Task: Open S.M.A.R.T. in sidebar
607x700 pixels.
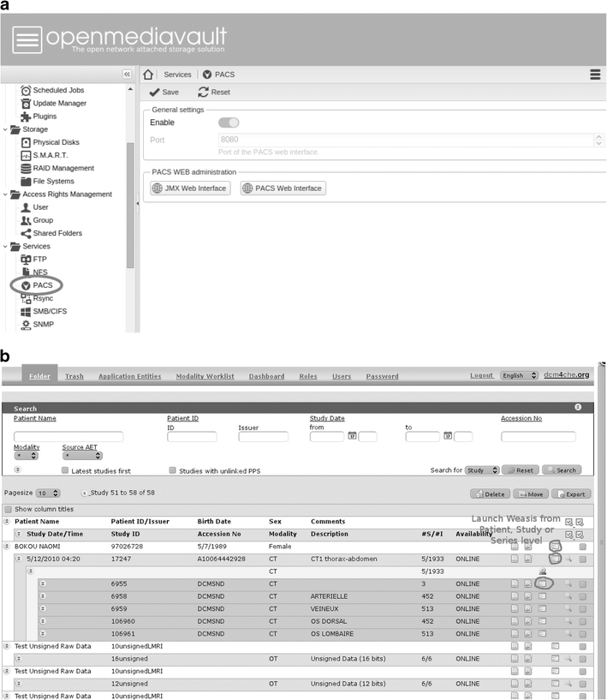Action: click(45, 155)
